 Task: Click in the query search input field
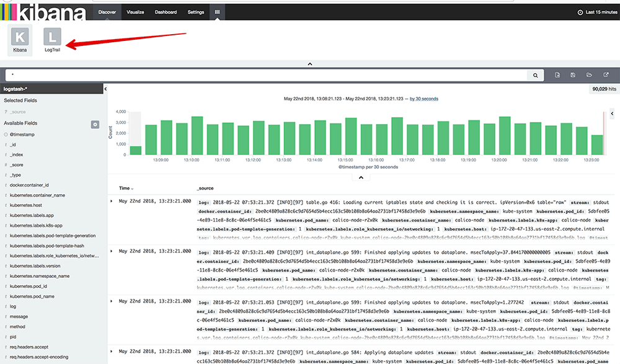(x=267, y=75)
